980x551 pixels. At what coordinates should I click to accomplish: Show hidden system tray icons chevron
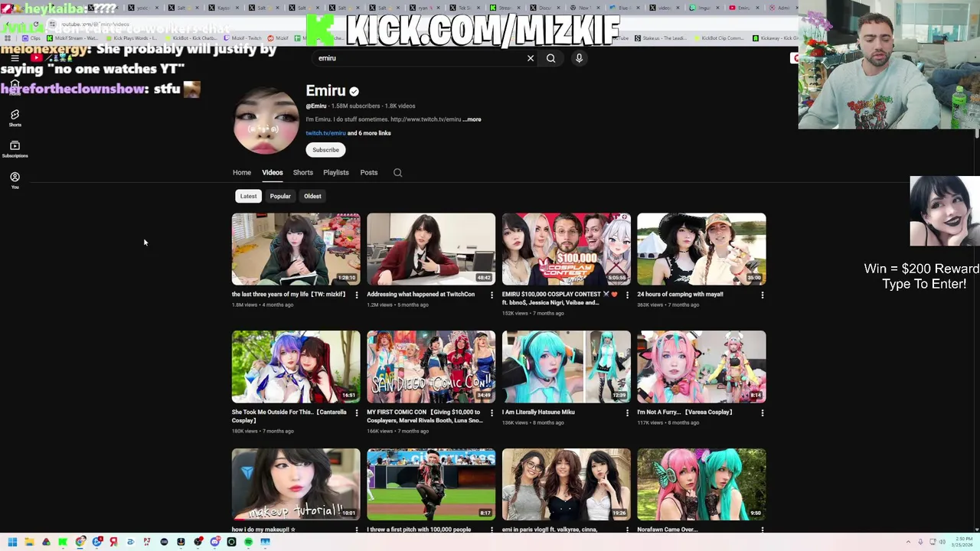pos(908,542)
